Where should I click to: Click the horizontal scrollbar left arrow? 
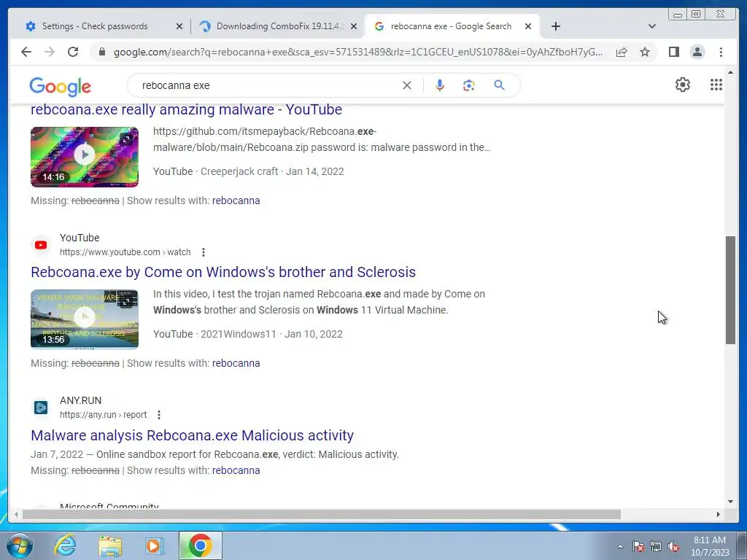point(16,514)
